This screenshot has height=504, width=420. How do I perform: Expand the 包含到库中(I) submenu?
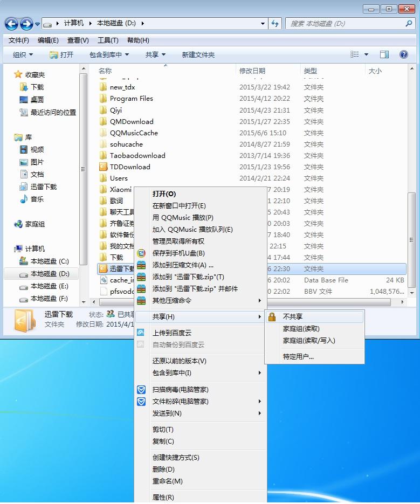pyautogui.click(x=259, y=373)
